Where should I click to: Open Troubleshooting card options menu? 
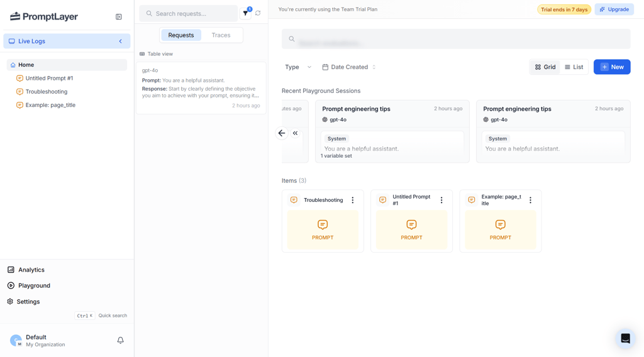(353, 200)
